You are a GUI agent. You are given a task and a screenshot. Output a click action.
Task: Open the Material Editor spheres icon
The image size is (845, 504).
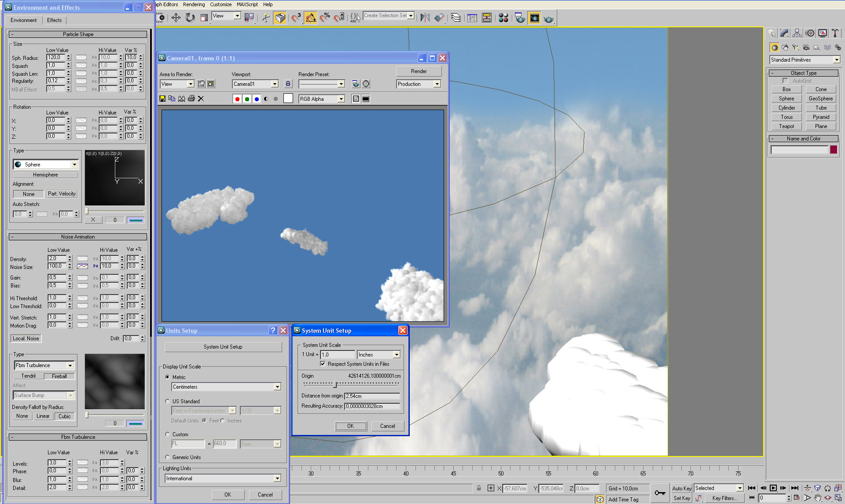503,18
